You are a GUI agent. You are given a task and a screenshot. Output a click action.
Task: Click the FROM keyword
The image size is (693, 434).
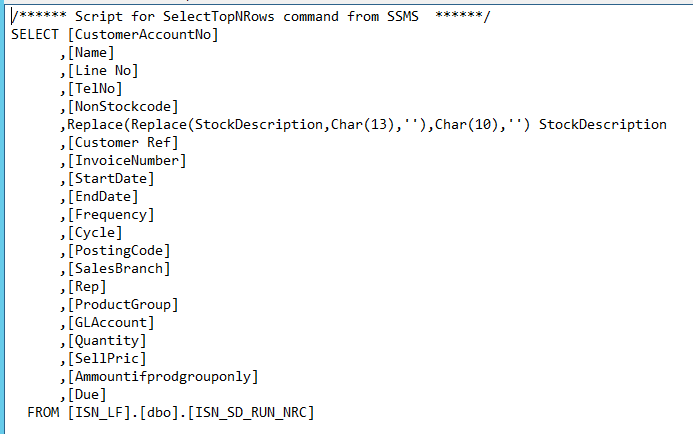point(43,412)
